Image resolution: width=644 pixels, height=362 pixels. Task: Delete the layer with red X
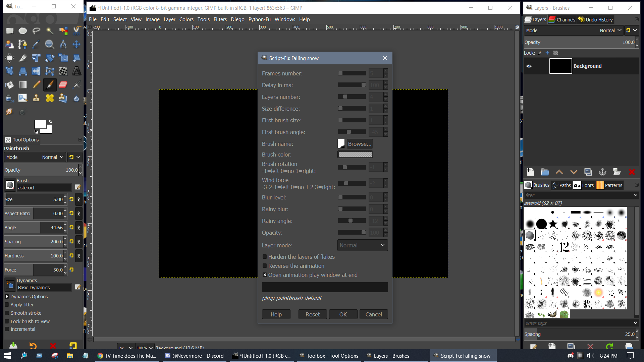[x=632, y=172]
